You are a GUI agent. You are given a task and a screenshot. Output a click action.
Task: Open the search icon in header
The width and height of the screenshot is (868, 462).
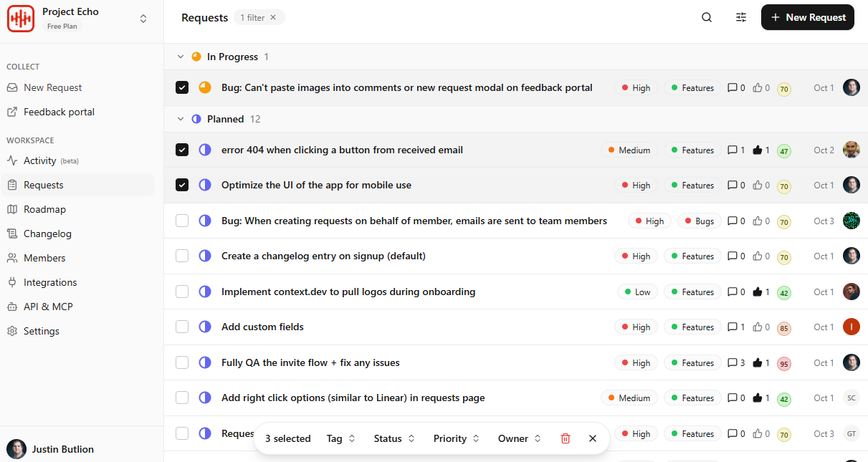(707, 17)
